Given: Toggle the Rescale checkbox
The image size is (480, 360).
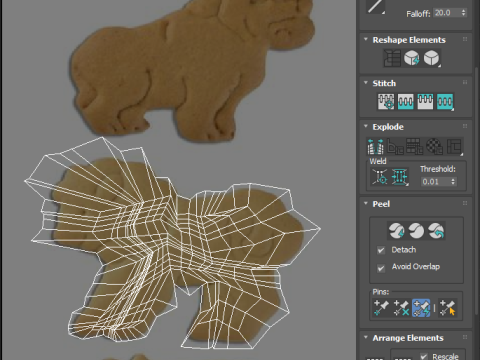Looking at the screenshot, I should [x=424, y=356].
